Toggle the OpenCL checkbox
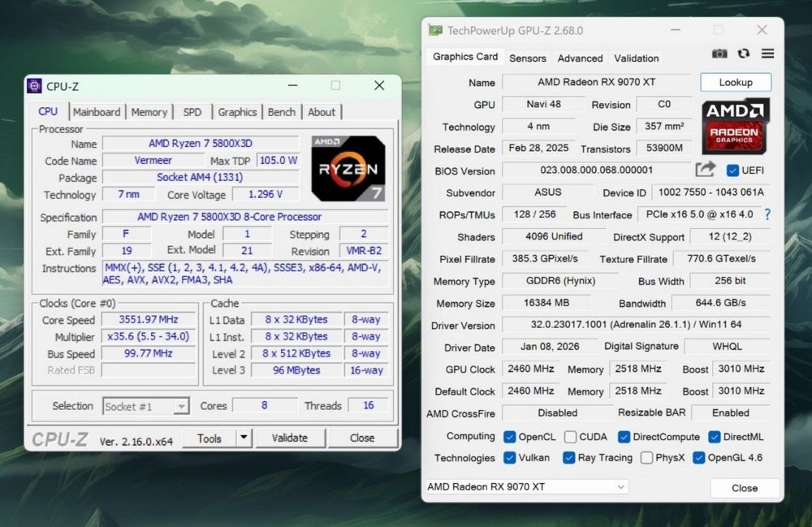The image size is (812, 527). (x=510, y=437)
